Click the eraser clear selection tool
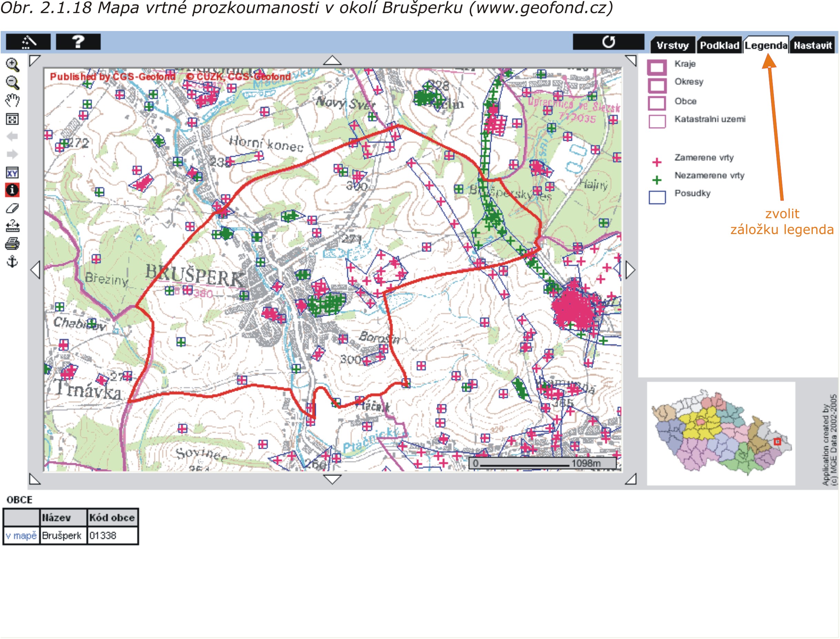840x639 pixels. pos(12,208)
